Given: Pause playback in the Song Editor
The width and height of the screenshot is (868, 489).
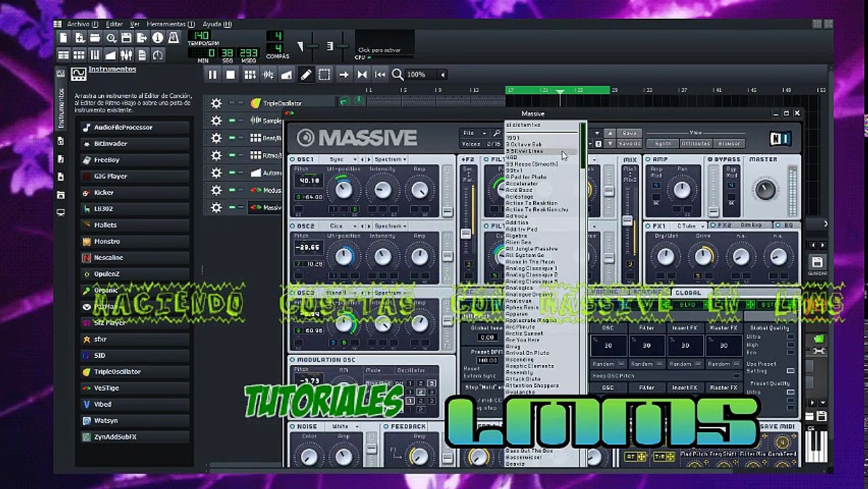Looking at the screenshot, I should pos(213,75).
